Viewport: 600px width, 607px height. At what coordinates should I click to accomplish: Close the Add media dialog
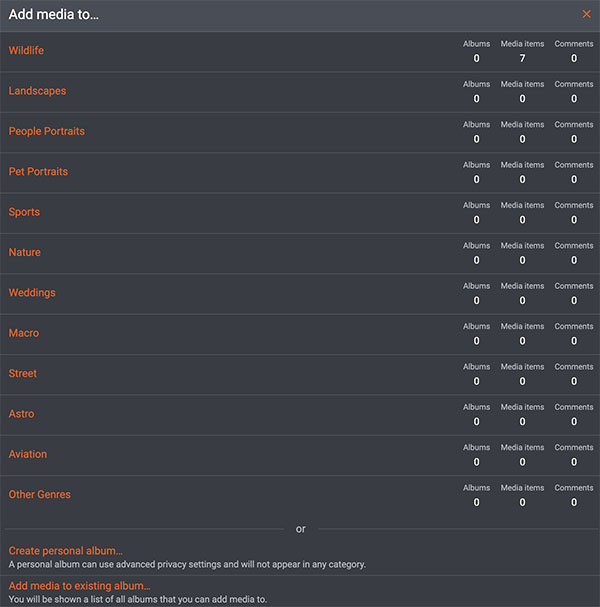pyautogui.click(x=586, y=14)
